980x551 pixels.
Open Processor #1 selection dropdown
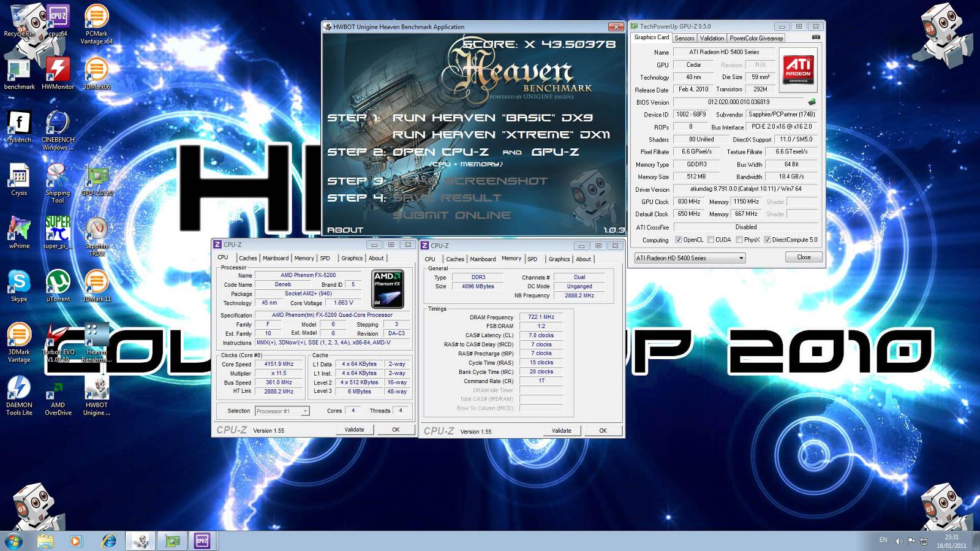pyautogui.click(x=282, y=411)
